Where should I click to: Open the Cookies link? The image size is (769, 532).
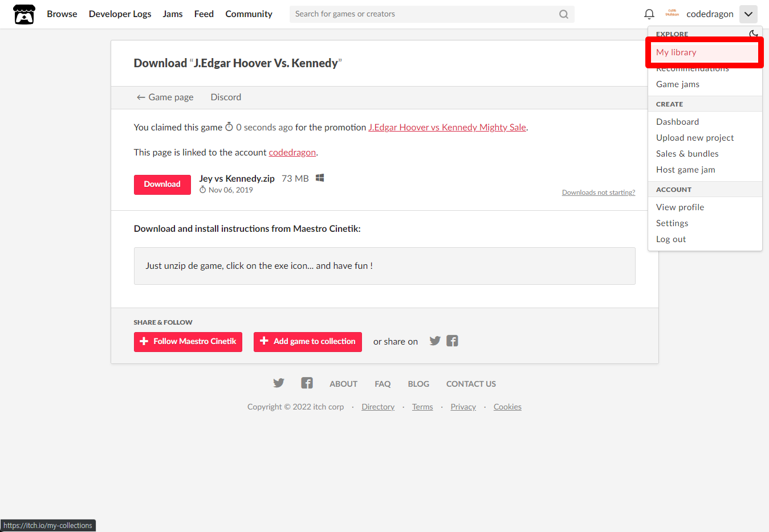(507, 407)
